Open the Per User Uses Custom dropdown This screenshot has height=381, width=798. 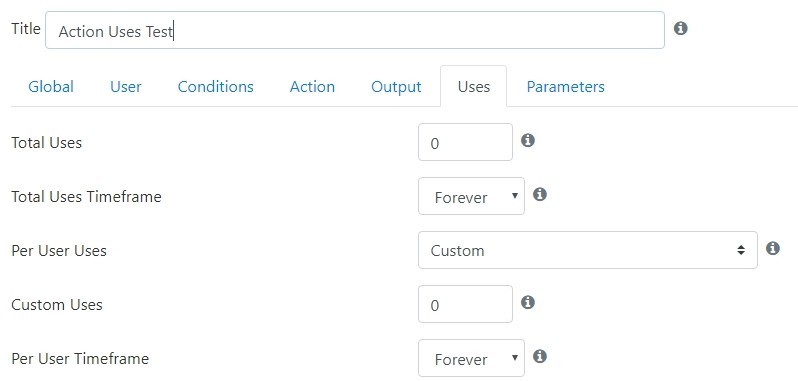pyautogui.click(x=588, y=250)
